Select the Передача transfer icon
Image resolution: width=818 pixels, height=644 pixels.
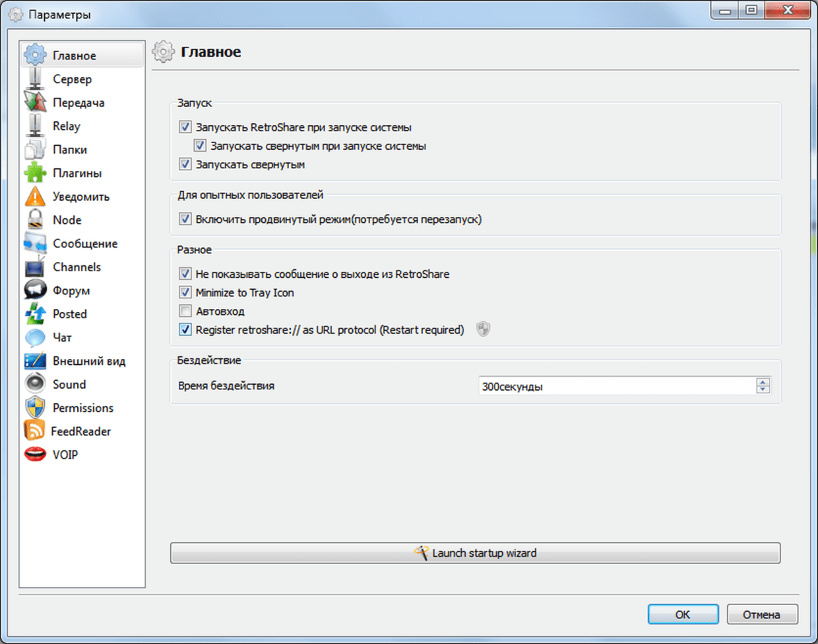[x=35, y=102]
